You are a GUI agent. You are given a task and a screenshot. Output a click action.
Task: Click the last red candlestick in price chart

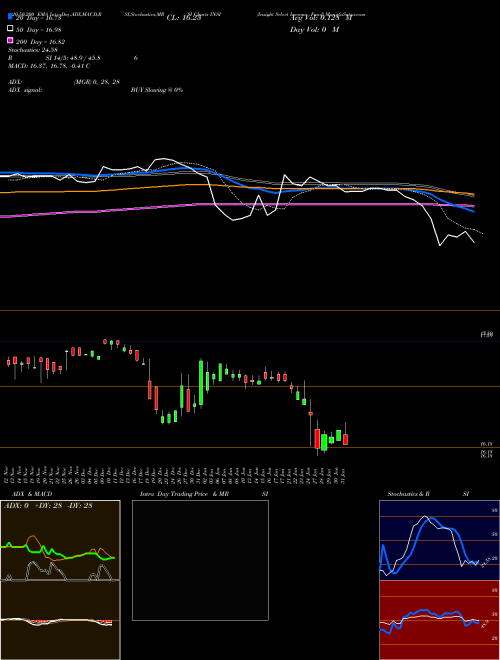coord(346,439)
